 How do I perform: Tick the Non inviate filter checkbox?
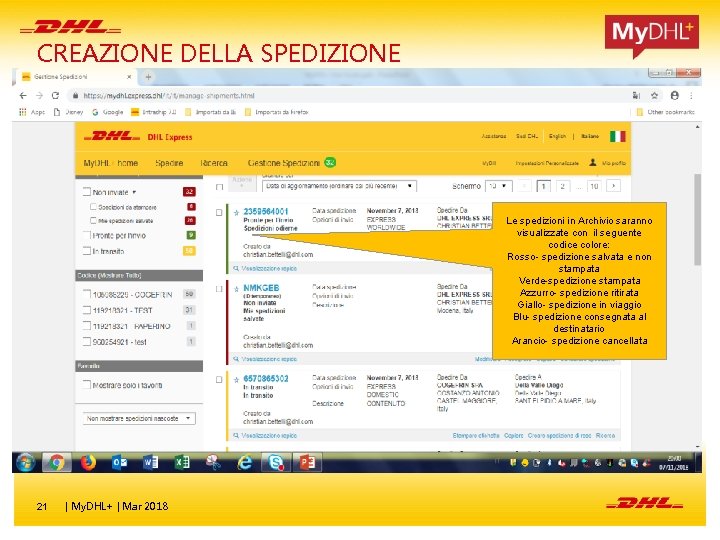[x=86, y=191]
